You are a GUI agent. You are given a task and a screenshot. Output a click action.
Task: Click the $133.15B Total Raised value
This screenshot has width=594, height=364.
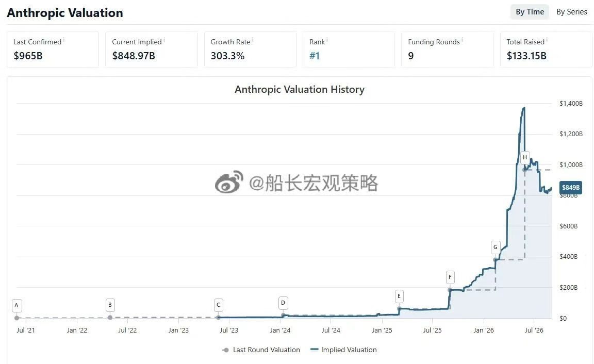coord(526,56)
